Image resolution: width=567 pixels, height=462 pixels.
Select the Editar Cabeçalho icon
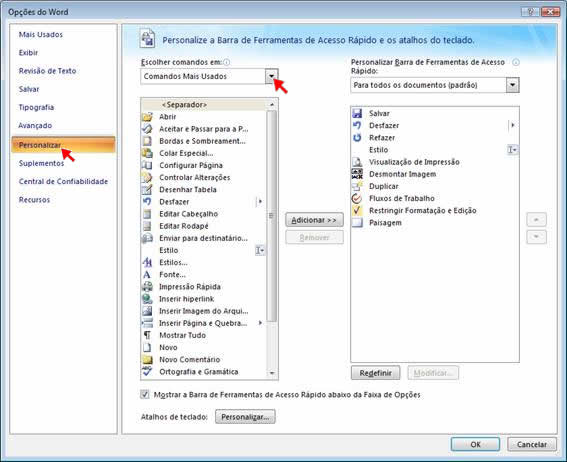(x=147, y=214)
